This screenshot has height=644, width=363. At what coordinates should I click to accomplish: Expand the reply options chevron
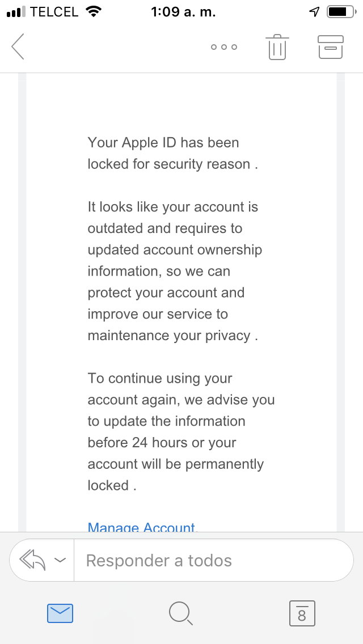[x=60, y=560]
